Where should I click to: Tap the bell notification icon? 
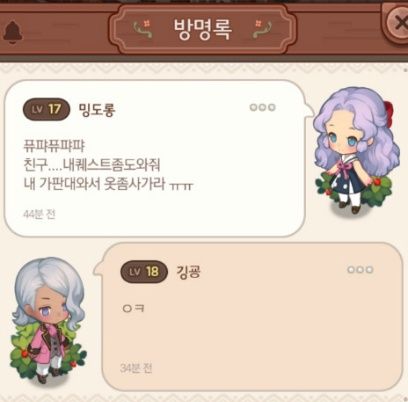click(x=13, y=32)
